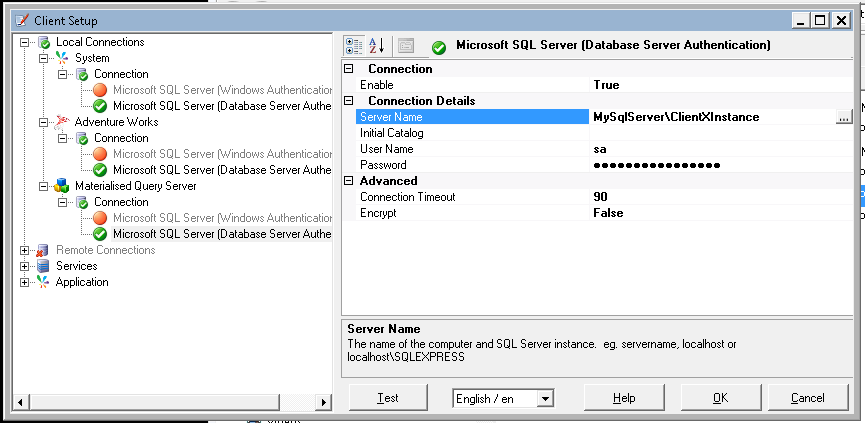Click the System node pinwheel icon
This screenshot has height=423, width=865.
coord(63,58)
